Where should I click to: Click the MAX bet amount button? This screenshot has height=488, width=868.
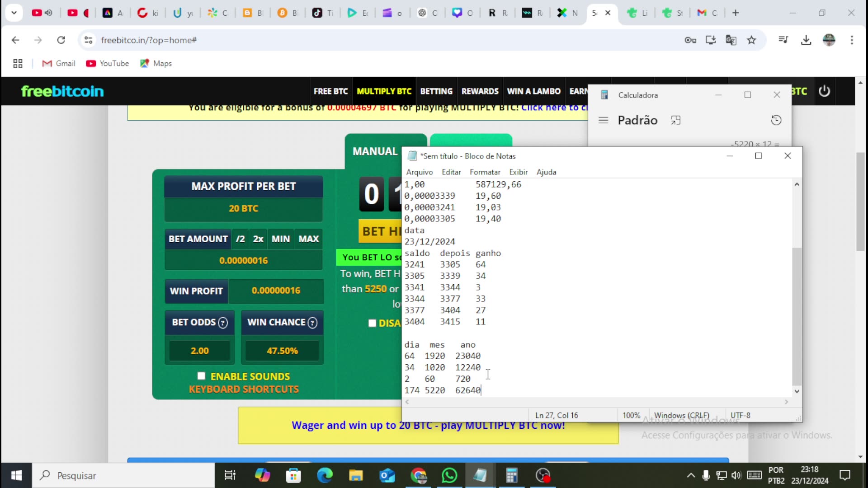click(308, 239)
